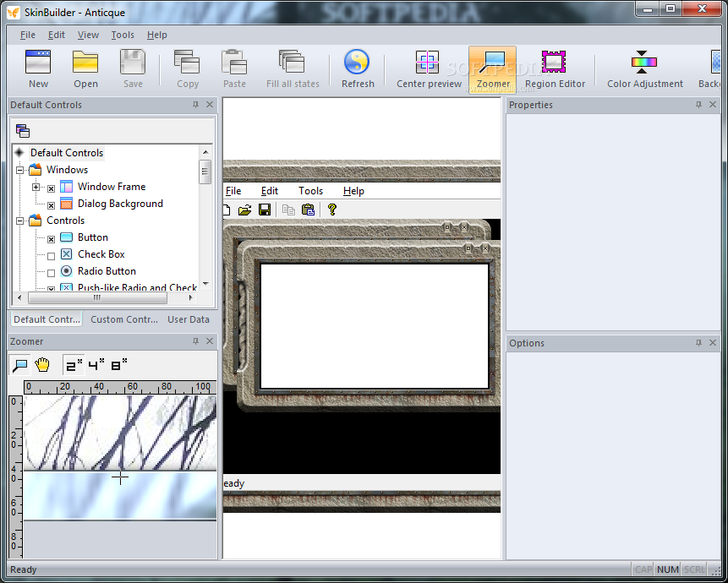728x583 pixels.
Task: Pin the Zoomer panel
Action: (195, 341)
